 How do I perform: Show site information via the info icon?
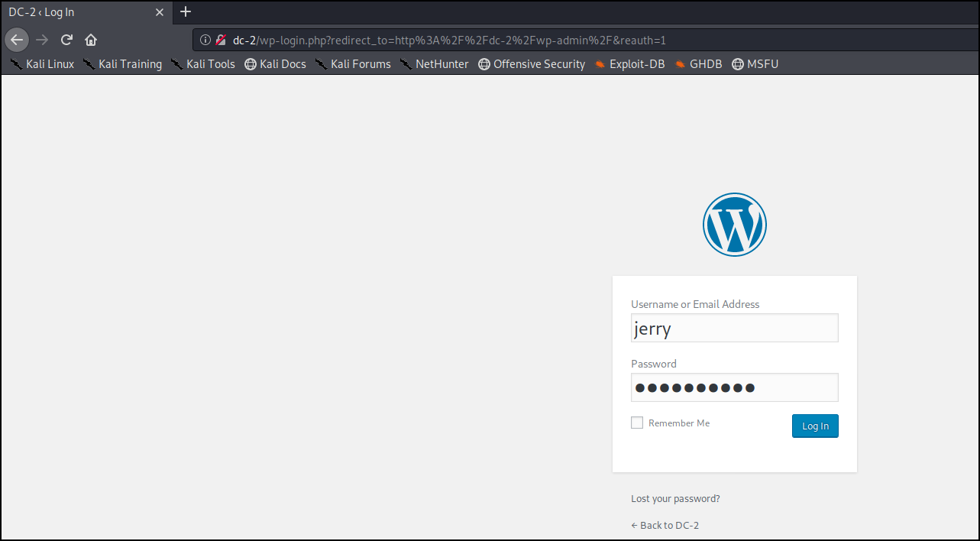(x=205, y=40)
